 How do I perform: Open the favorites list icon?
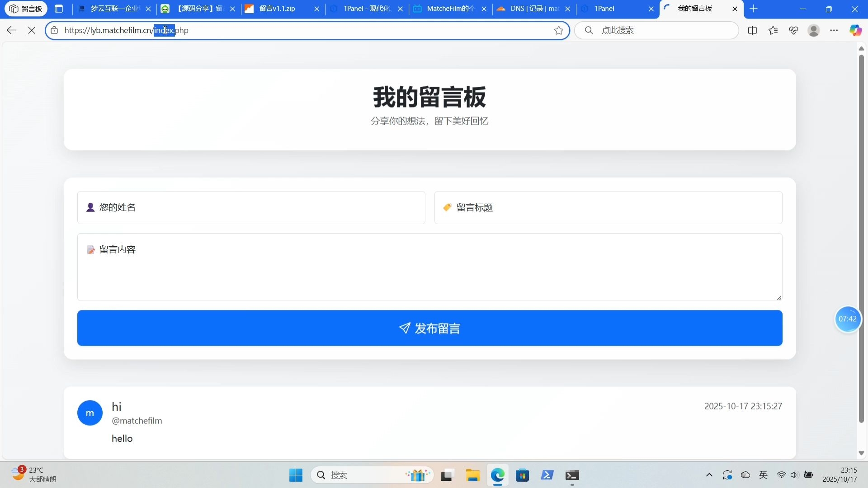coord(773,30)
